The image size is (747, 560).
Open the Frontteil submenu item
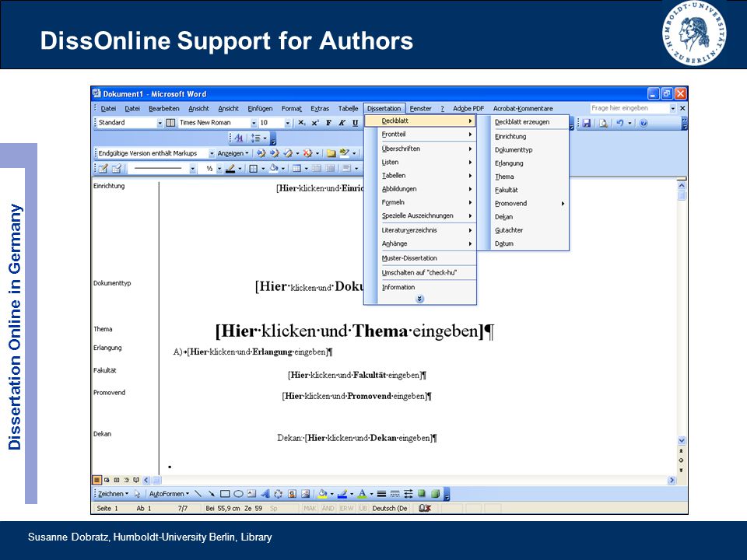click(421, 135)
